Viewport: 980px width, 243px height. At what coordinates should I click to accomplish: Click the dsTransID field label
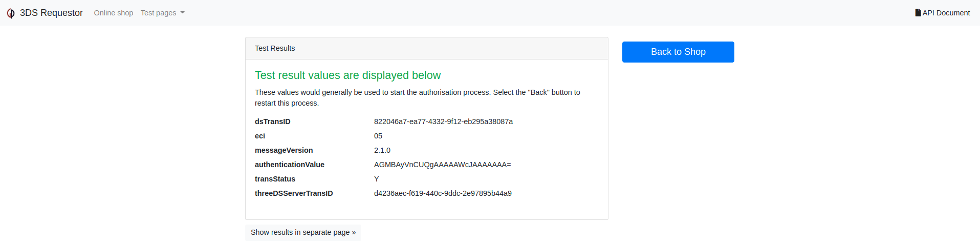[x=273, y=121]
